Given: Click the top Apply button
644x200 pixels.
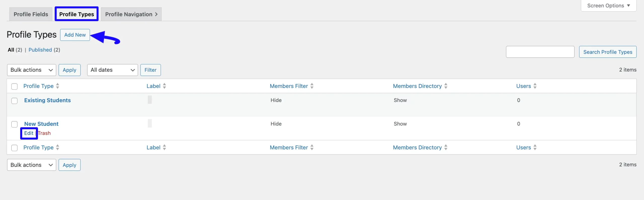Looking at the screenshot, I should tap(69, 70).
